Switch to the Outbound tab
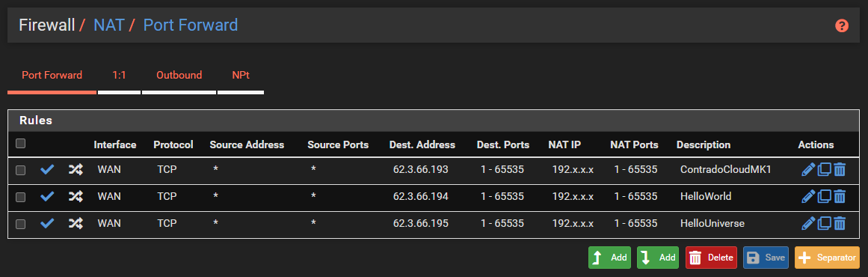The width and height of the screenshot is (868, 277). click(x=179, y=76)
